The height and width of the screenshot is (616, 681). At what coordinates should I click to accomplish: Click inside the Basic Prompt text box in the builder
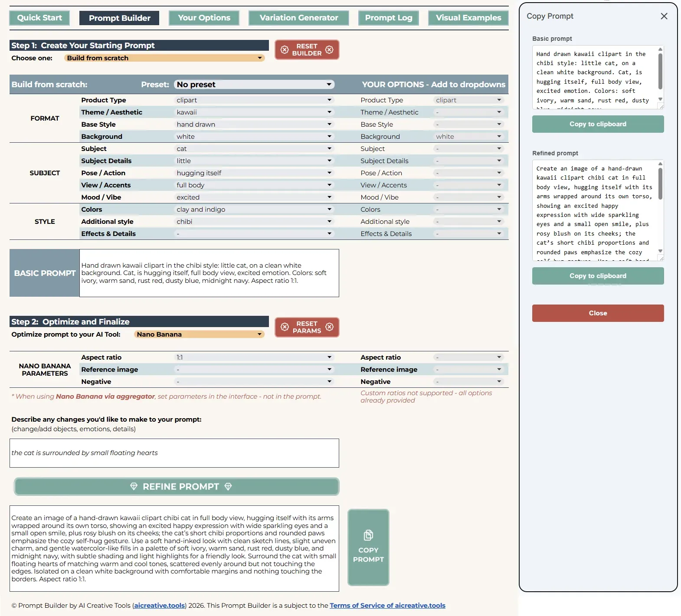tap(209, 273)
